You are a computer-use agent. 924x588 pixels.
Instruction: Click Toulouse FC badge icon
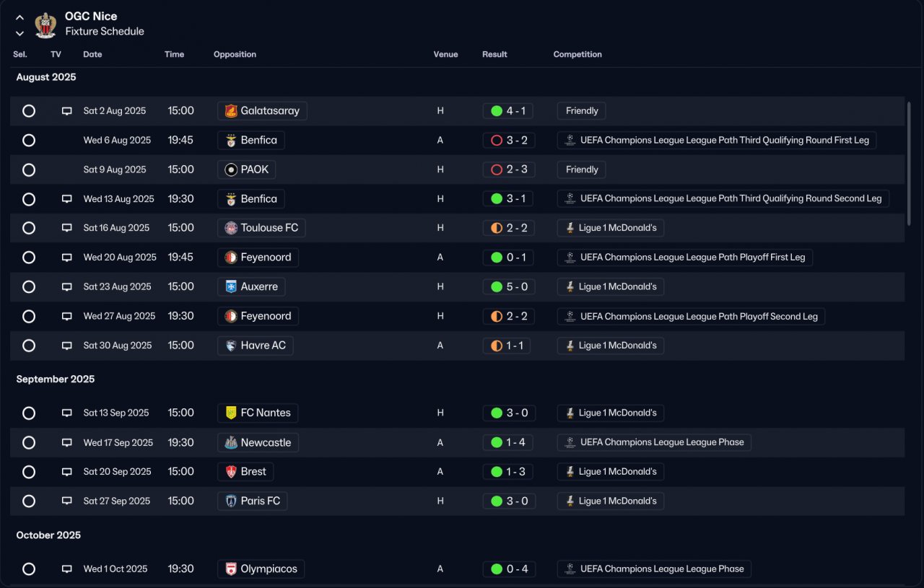click(x=231, y=228)
